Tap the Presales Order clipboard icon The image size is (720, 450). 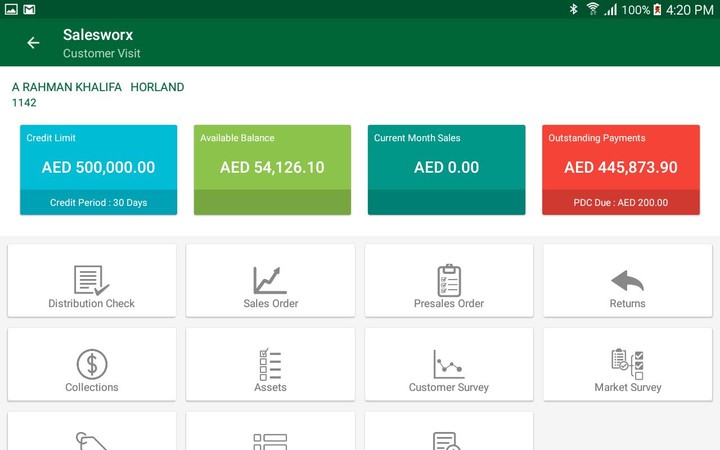(449, 280)
